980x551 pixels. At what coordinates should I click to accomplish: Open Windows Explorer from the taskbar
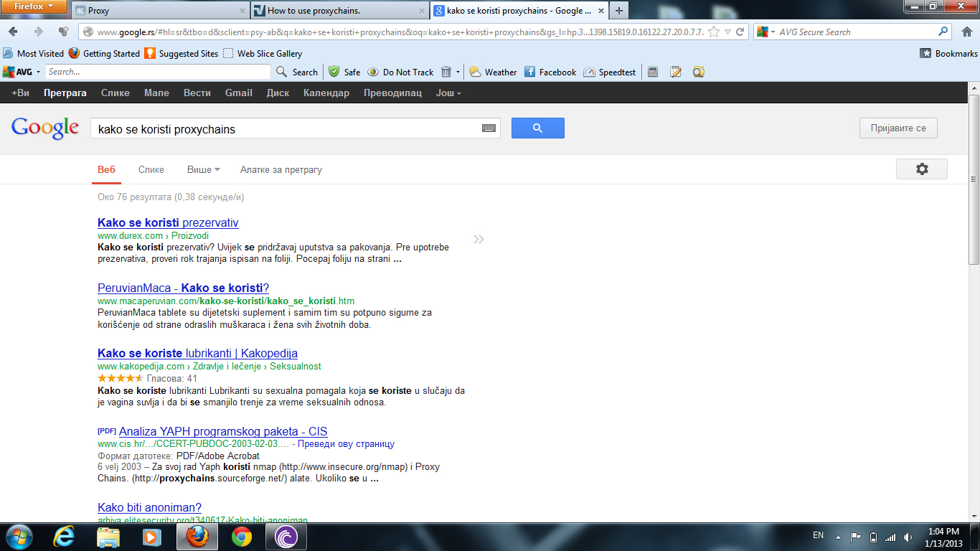(x=108, y=537)
